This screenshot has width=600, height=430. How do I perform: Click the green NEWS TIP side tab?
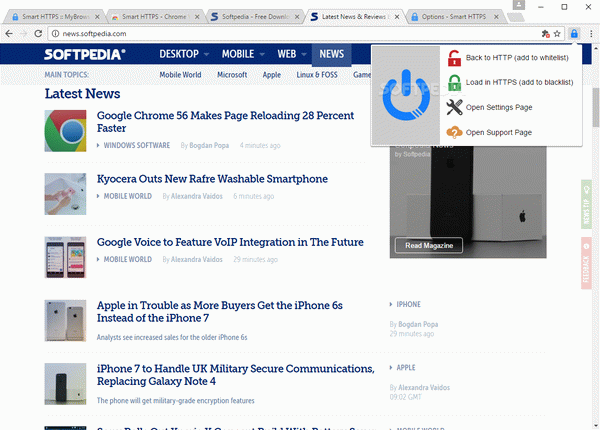click(x=586, y=204)
